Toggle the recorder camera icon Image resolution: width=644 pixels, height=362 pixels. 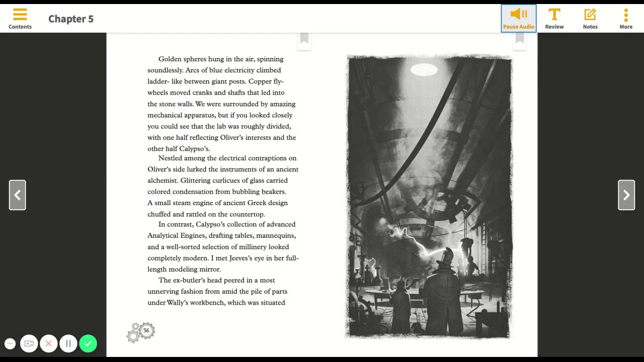[x=29, y=344]
